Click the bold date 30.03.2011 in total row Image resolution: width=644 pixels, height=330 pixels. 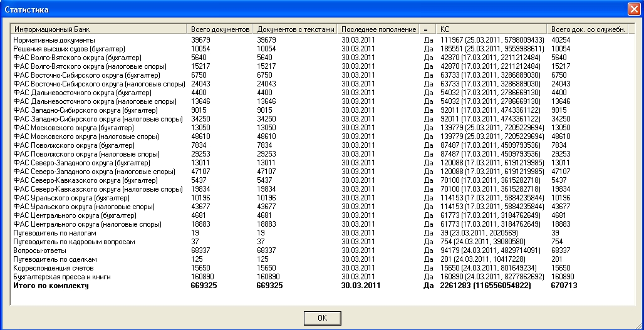pos(361,286)
